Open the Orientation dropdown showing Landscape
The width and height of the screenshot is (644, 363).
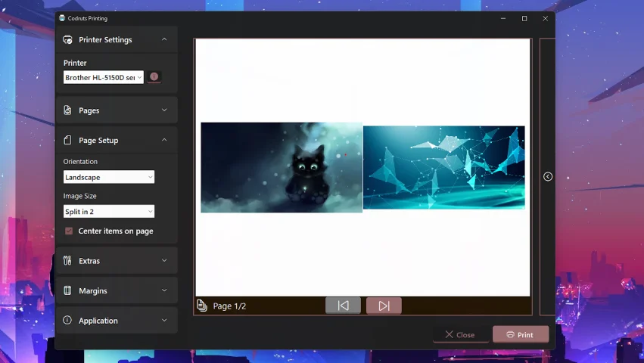pos(108,177)
